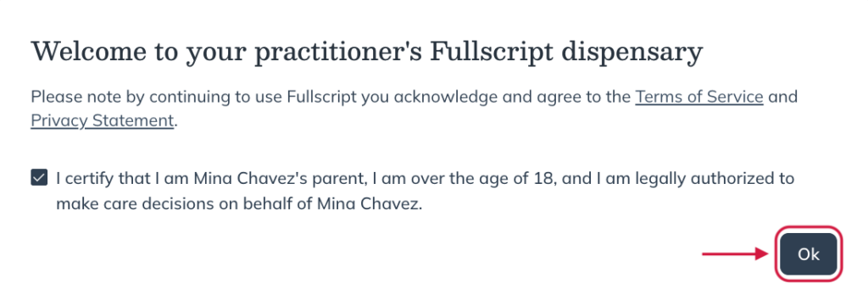Screen dimensions: 868x306
Task: Click "make care decisions on behalf" line
Action: pos(239,204)
